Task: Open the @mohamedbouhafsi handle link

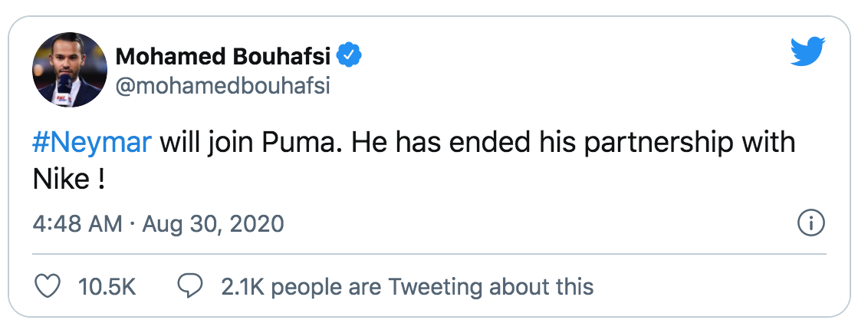Action: tap(222, 86)
